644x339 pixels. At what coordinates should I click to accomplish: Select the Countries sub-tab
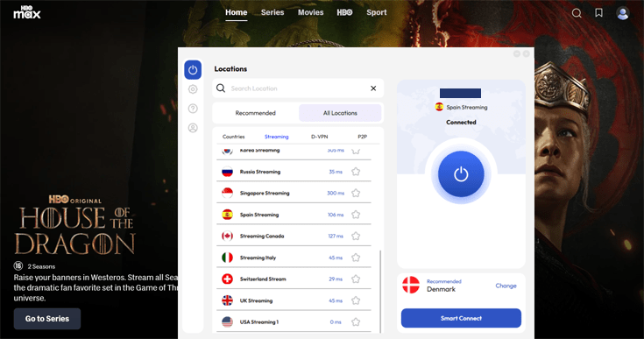pos(233,137)
